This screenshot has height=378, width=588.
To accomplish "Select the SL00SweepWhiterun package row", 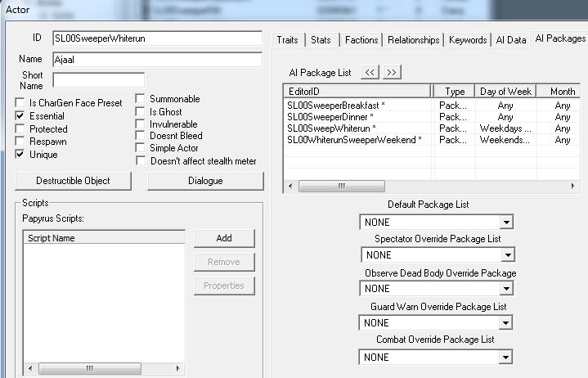I will pos(432,128).
